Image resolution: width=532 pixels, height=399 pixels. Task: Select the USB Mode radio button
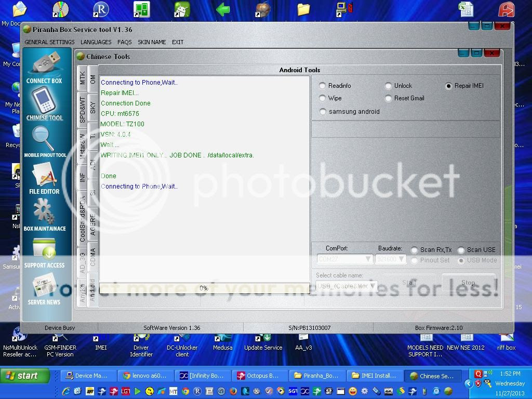(461, 261)
